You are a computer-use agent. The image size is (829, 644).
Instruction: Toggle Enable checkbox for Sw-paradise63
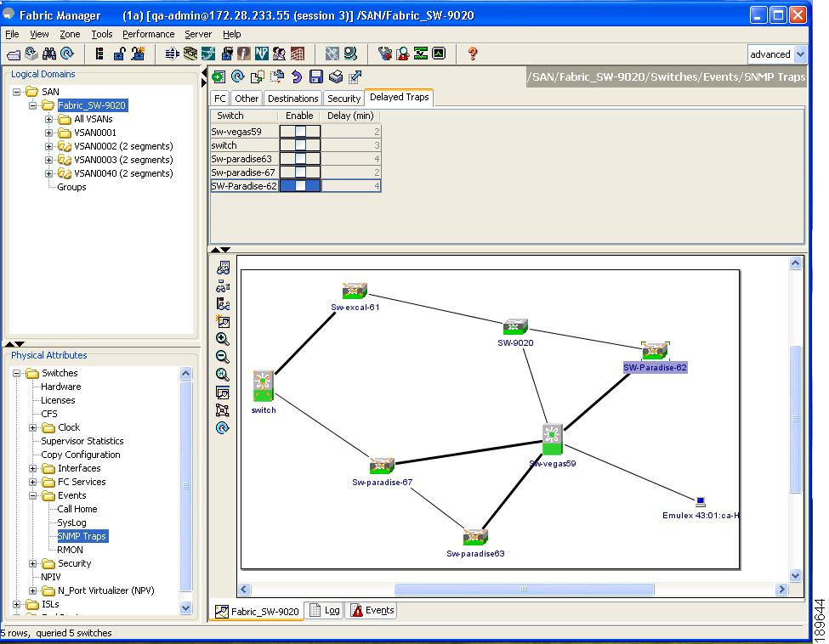pos(300,159)
